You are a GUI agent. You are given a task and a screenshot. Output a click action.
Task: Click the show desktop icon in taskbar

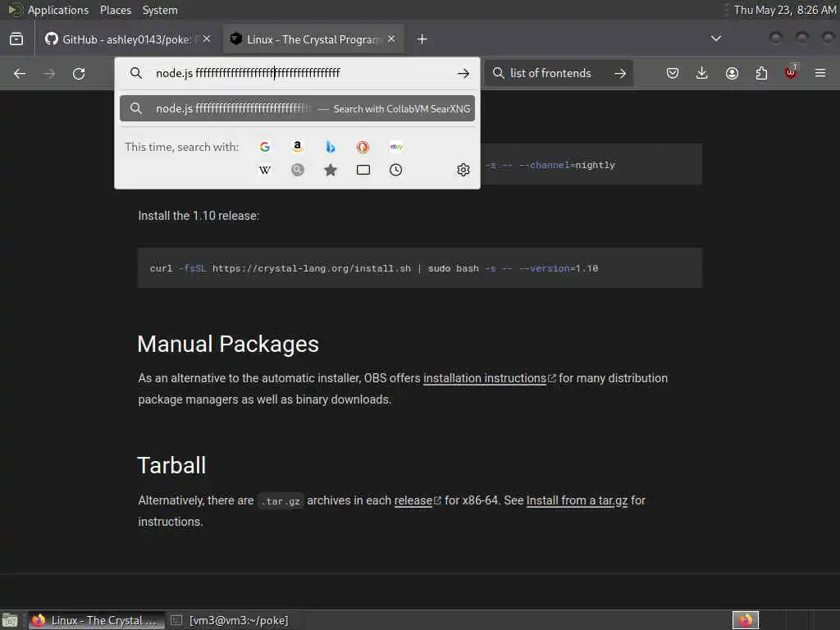pos(10,620)
